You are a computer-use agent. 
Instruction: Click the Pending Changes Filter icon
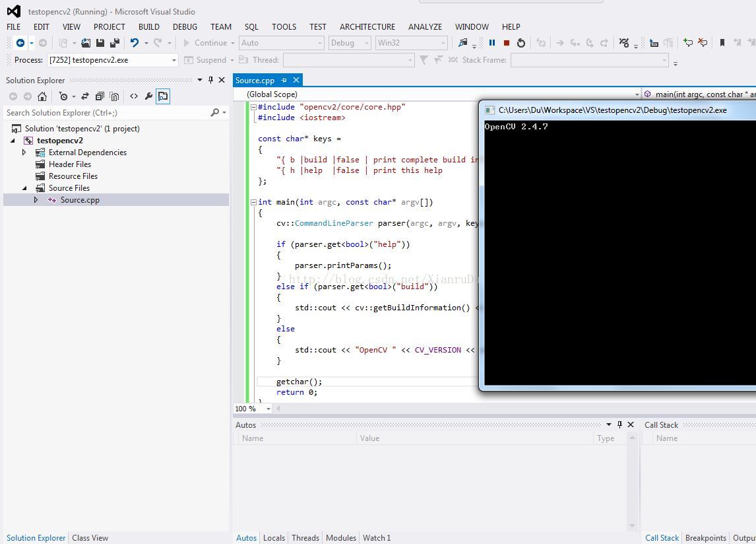[63, 96]
